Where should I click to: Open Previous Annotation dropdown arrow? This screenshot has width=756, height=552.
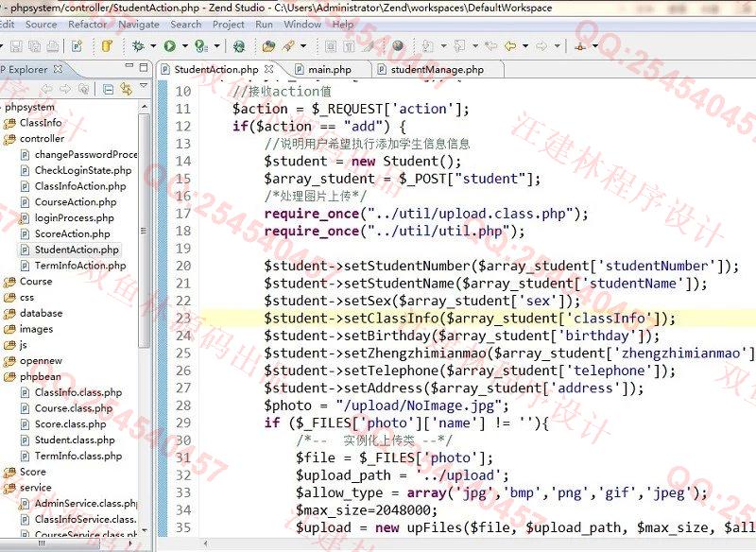click(x=475, y=46)
